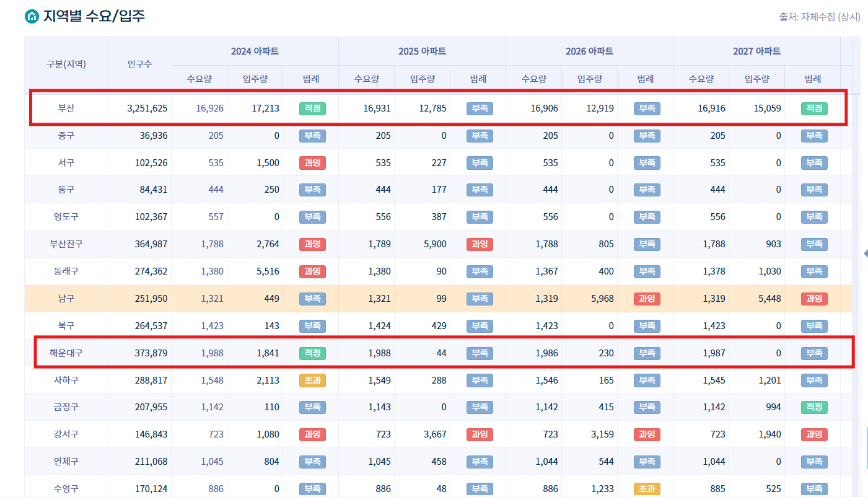868x497 pixels.
Task: Click 부산 population value 3,251,625
Action: [x=147, y=108]
